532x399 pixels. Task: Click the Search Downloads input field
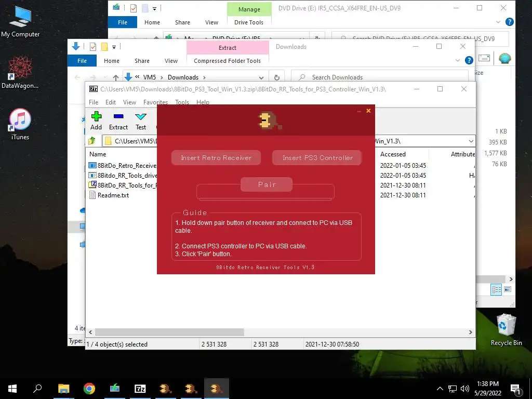coord(380,77)
